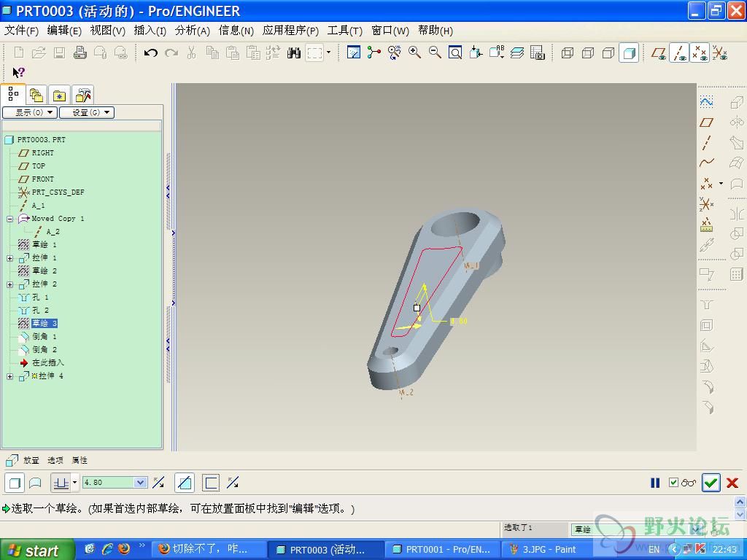Open the 视图(V) menu
Viewport: 747px width, 560px height.
tap(108, 31)
